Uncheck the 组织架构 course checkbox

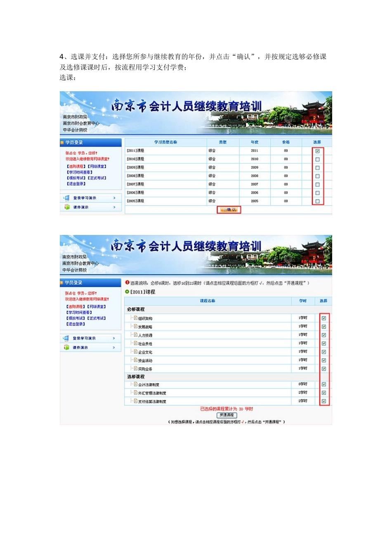coord(324,318)
